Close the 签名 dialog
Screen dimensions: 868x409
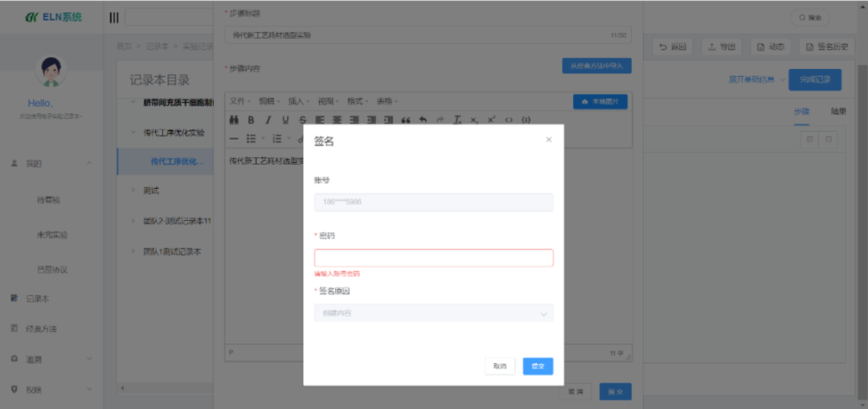549,140
